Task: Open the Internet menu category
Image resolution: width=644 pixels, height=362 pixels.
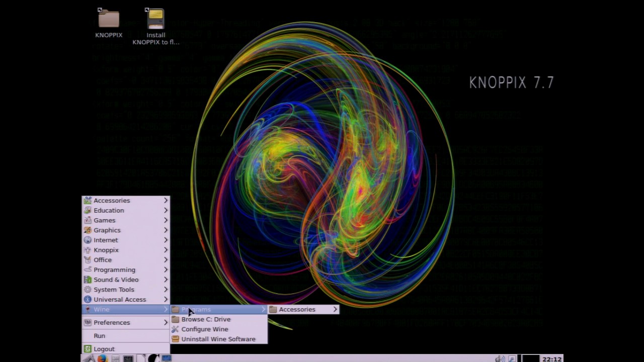Action: (x=126, y=240)
